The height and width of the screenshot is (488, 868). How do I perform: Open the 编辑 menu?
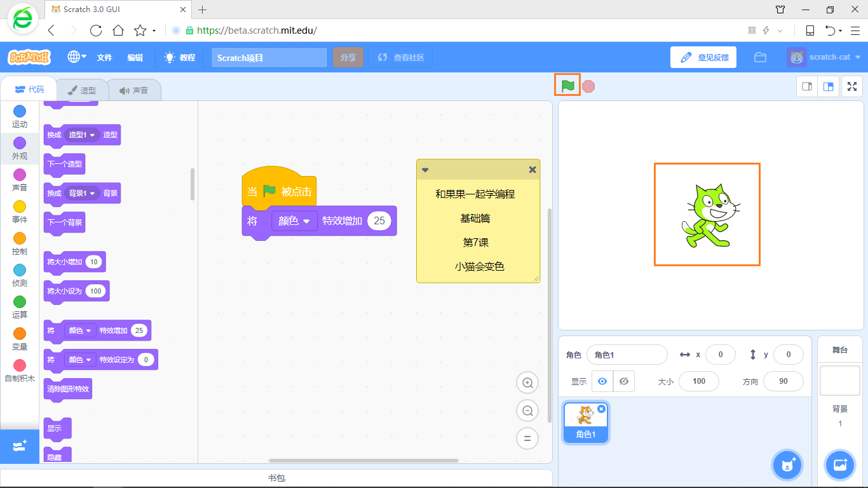click(135, 57)
